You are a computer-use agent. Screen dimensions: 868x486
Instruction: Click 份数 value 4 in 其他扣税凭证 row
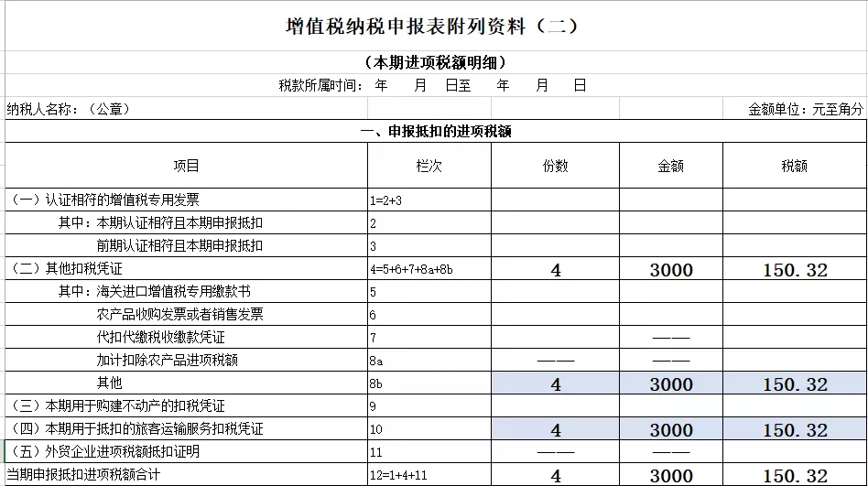coord(555,268)
